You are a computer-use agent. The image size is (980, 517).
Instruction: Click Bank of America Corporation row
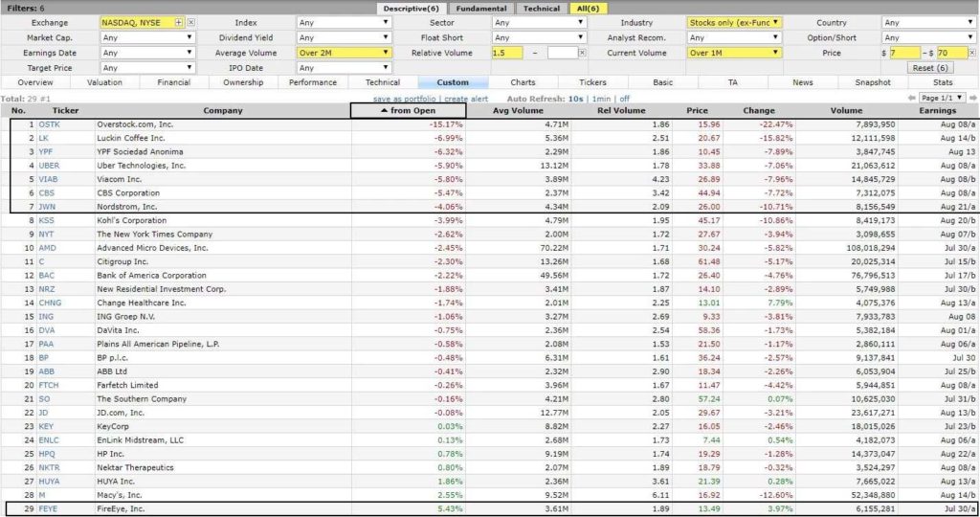tap(489, 276)
